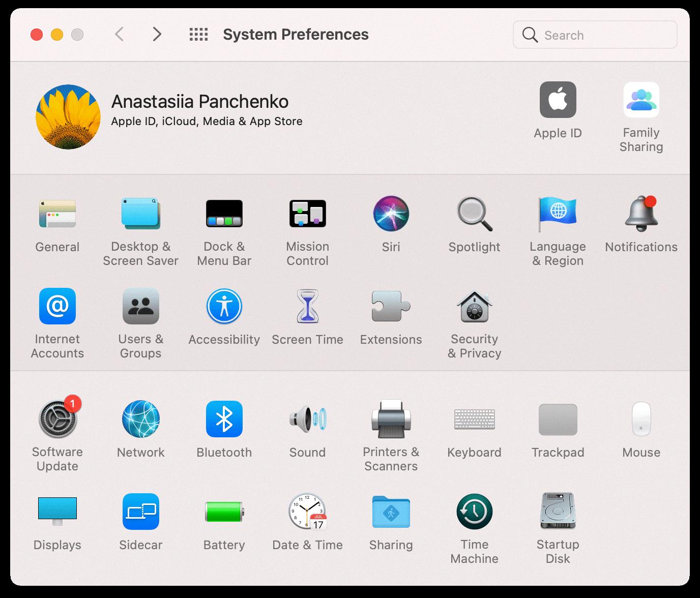Launch the Sidecar settings pane
This screenshot has height=598, width=700.
coord(141,512)
